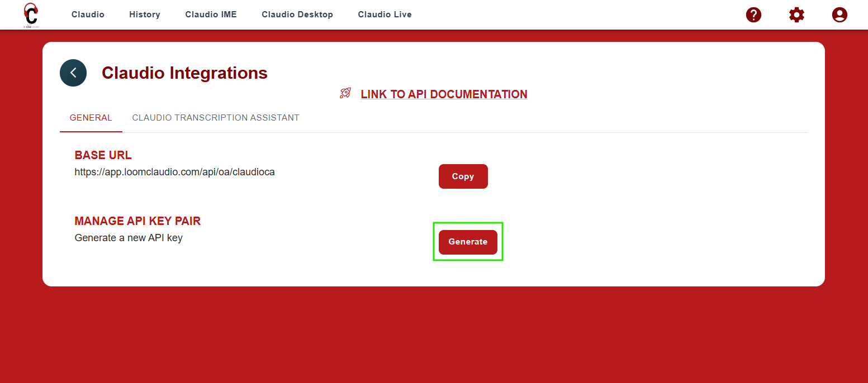Select the General tab
The image size is (868, 383).
tap(91, 118)
